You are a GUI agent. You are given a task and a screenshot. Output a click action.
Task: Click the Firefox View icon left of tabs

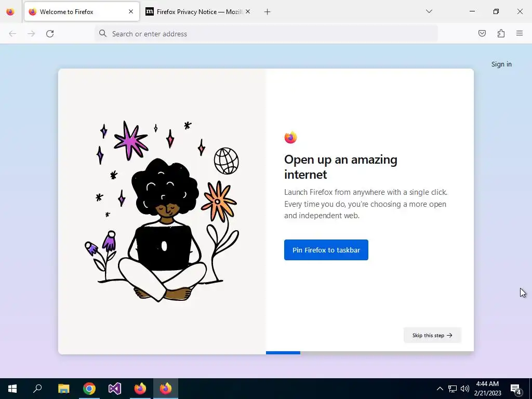coord(10,12)
